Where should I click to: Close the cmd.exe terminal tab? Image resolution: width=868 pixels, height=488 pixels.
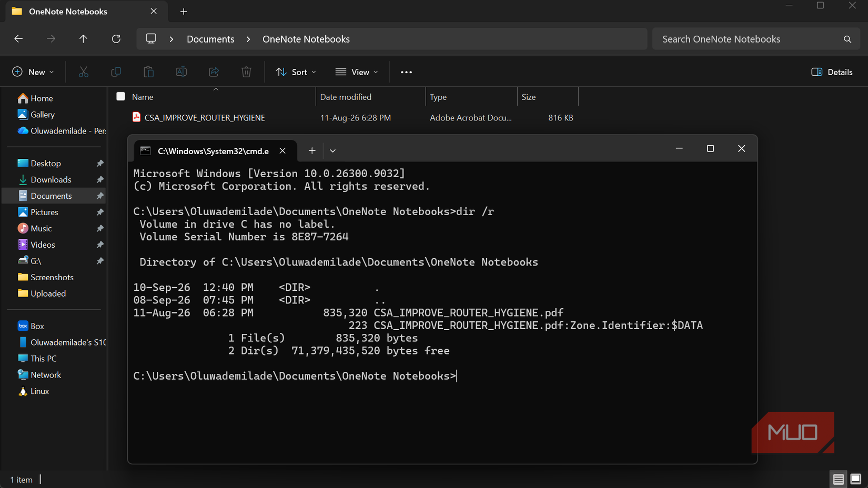(282, 151)
